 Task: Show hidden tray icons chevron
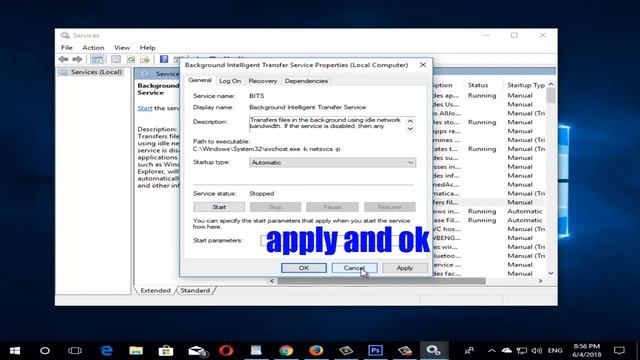click(492, 351)
